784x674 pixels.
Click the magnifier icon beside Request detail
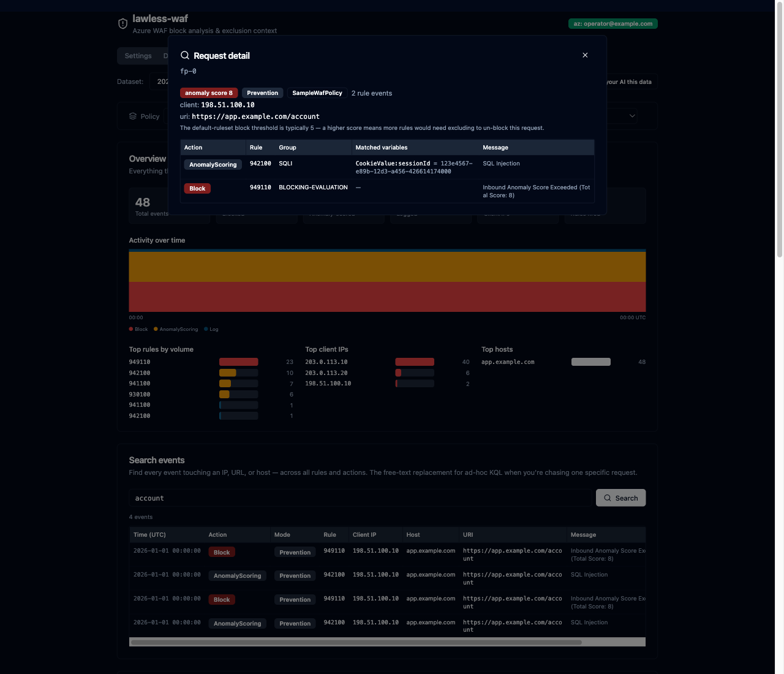pyautogui.click(x=184, y=55)
